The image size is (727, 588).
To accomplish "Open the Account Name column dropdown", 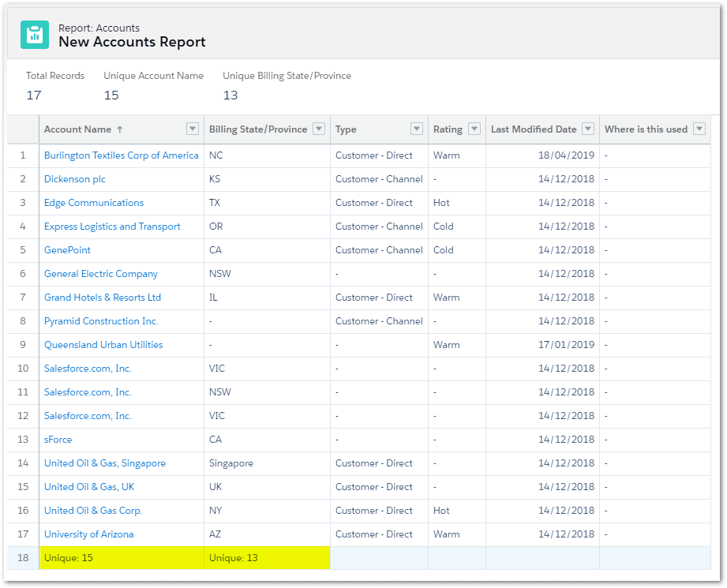I will click(x=193, y=129).
